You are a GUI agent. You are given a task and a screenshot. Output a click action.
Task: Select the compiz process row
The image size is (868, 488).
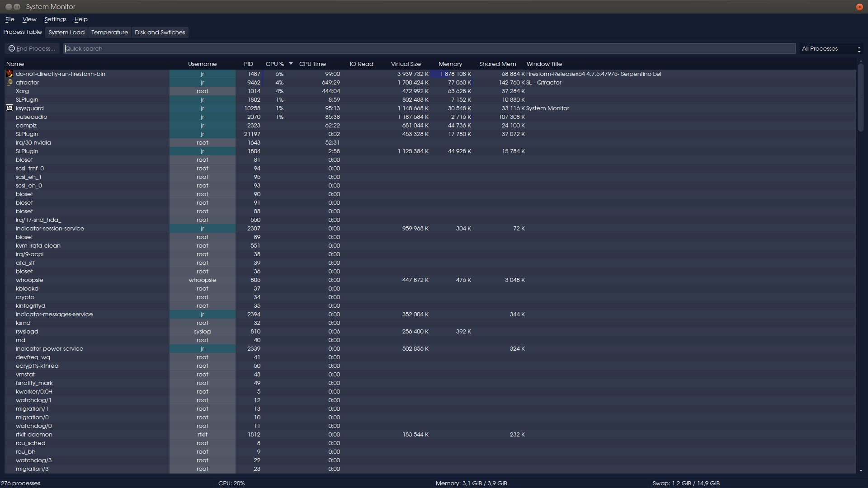[x=430, y=125]
